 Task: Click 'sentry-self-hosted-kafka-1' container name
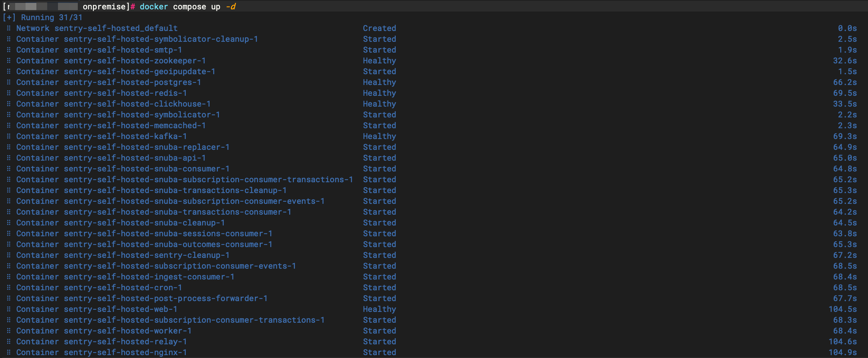pyautogui.click(x=125, y=136)
